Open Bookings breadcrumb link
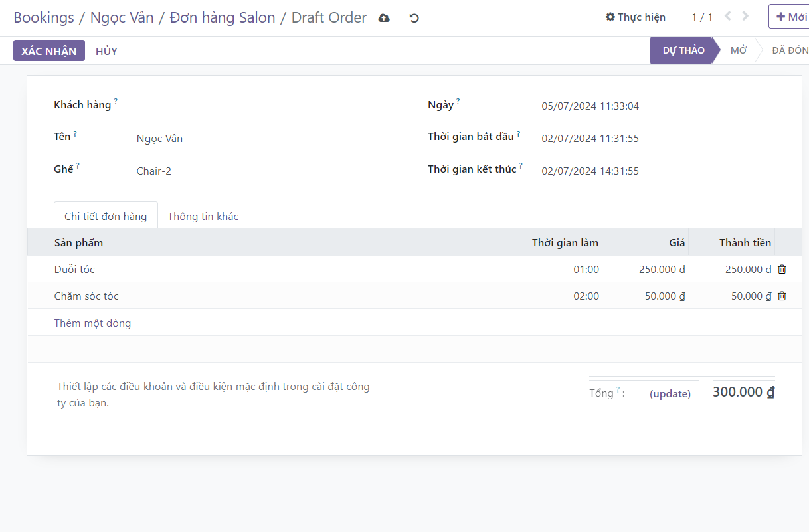Screen dimensions: 809x532 click(x=44, y=18)
